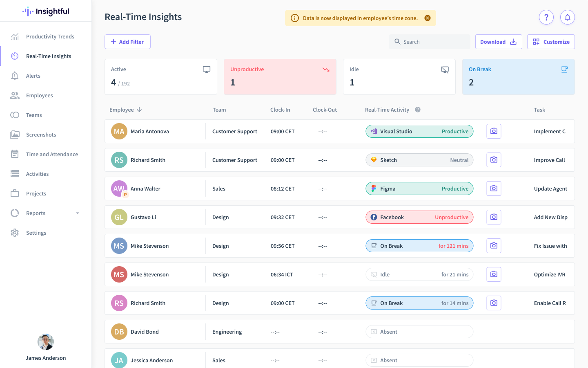Go to Productivity Trends in sidebar
This screenshot has width=588, height=368.
tap(46, 36)
